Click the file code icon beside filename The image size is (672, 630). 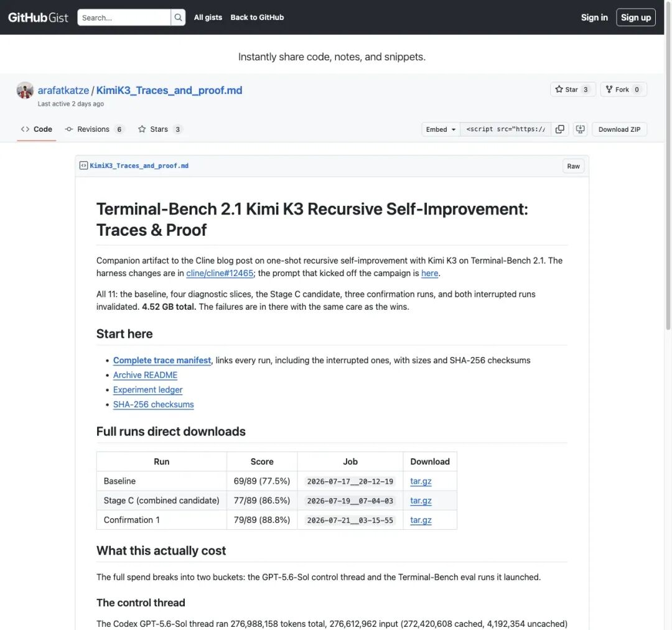pos(83,166)
